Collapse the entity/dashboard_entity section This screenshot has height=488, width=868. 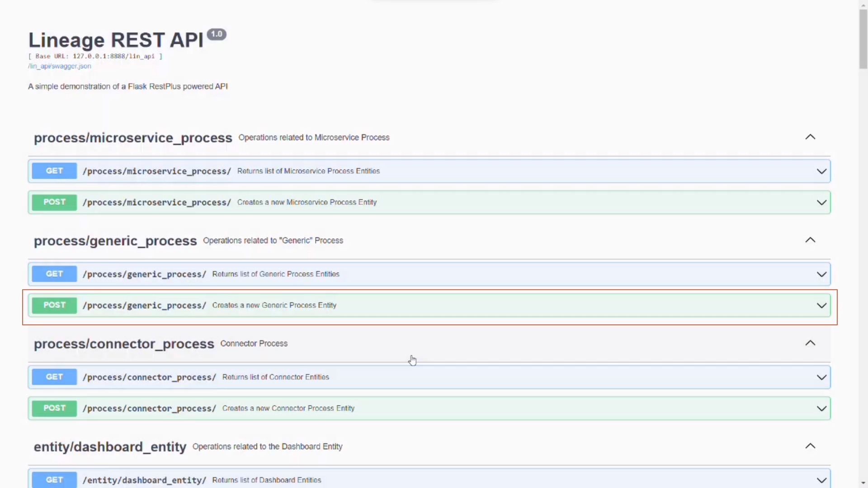(810, 446)
